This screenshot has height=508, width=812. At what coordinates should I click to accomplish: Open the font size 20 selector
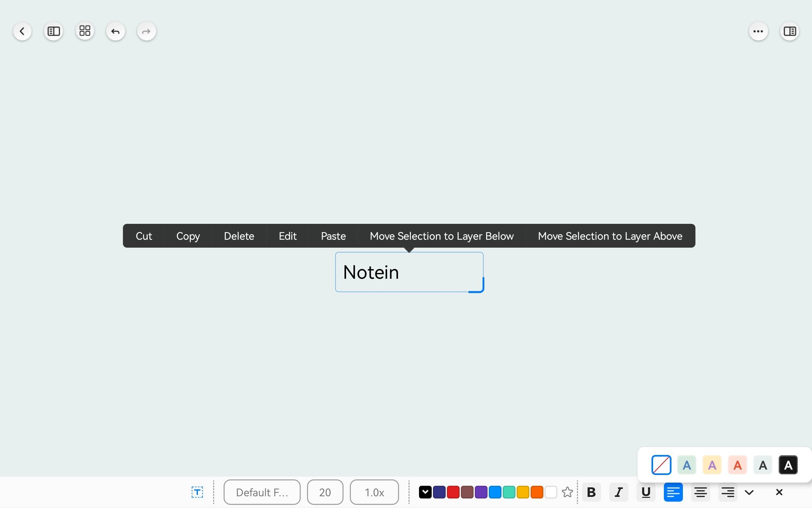tap(325, 492)
